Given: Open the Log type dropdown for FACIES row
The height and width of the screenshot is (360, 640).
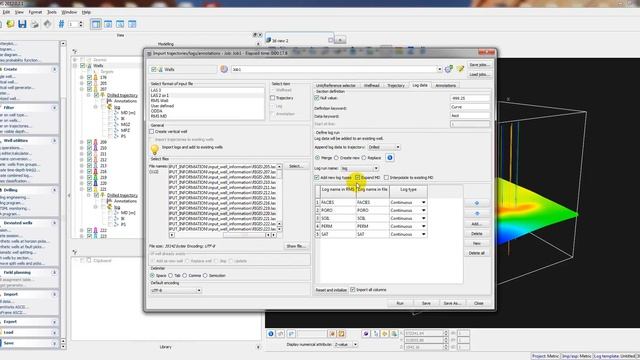Looking at the screenshot, I should coord(424,202).
